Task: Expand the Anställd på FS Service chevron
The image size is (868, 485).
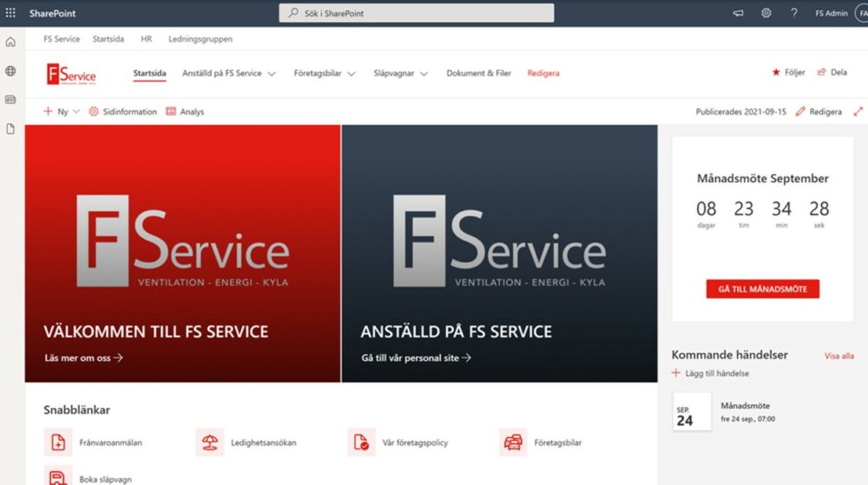Action: point(271,74)
